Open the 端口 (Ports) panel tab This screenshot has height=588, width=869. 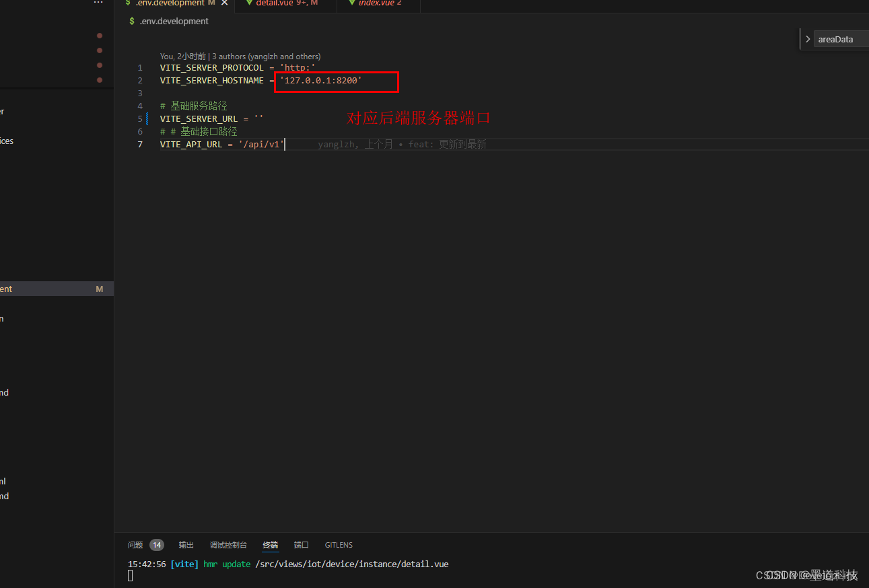click(302, 545)
